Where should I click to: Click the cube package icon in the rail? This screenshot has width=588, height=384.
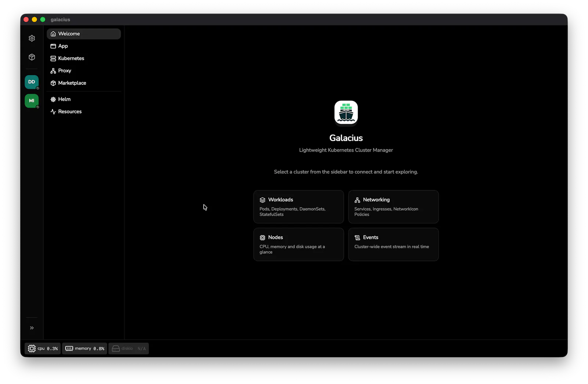(x=32, y=57)
